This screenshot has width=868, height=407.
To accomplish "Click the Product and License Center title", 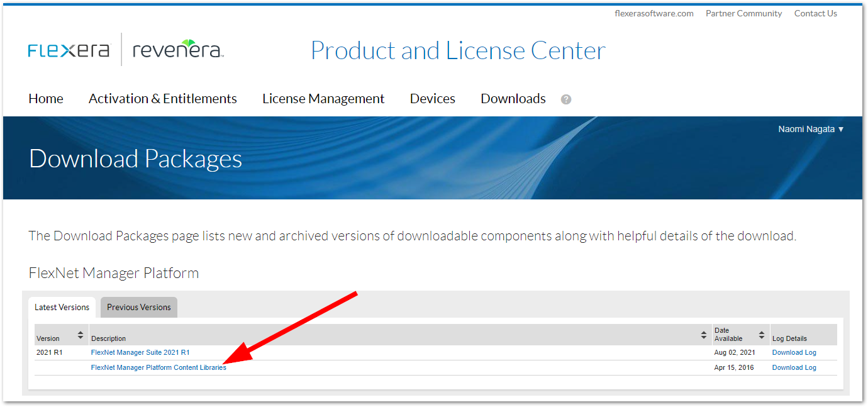I will pyautogui.click(x=458, y=50).
